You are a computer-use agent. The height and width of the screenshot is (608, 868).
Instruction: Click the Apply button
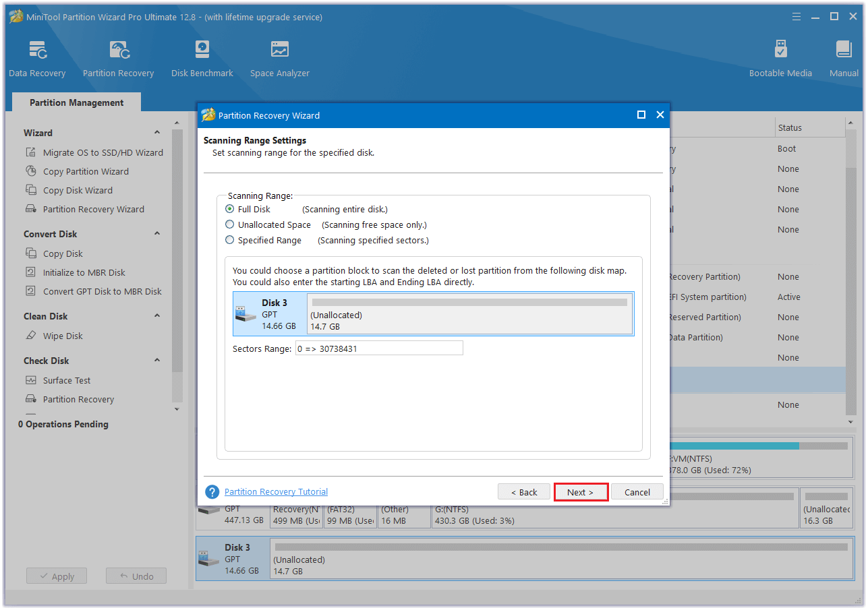[x=57, y=576]
